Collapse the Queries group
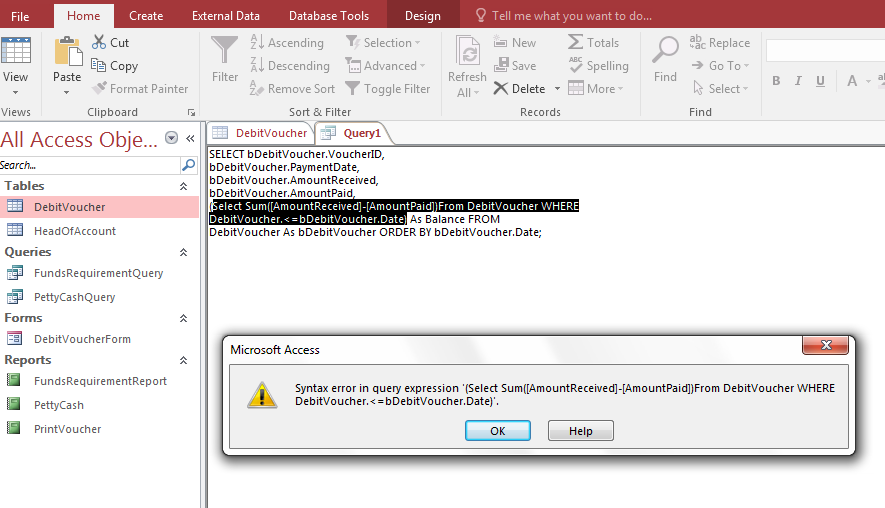885x508 pixels. pos(183,252)
